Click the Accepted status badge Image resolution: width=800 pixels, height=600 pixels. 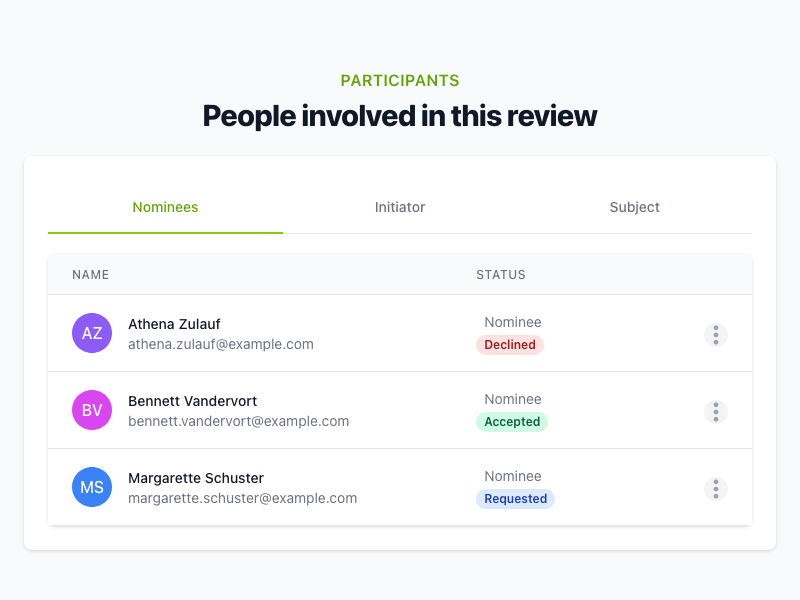(512, 422)
